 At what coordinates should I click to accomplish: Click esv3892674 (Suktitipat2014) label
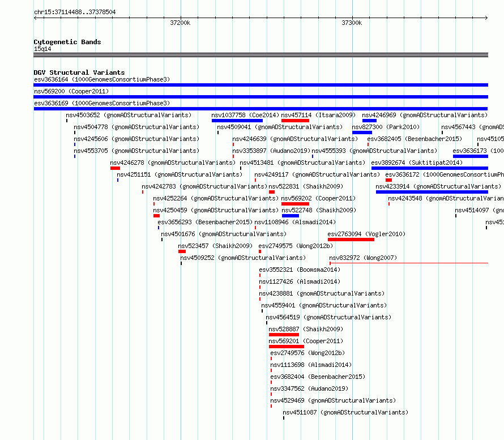point(417,163)
